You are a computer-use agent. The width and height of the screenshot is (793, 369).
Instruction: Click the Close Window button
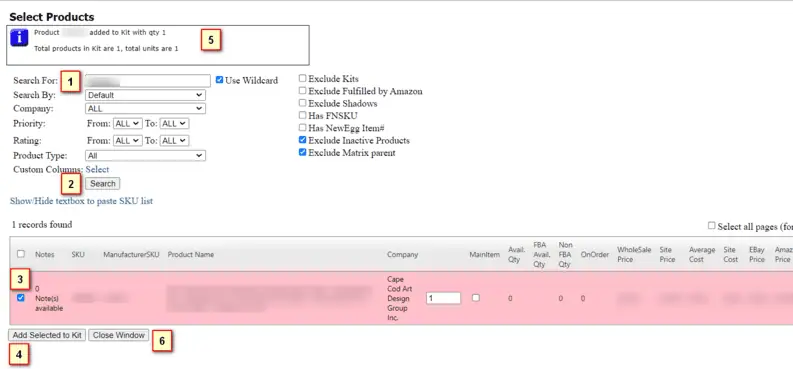tap(119, 335)
